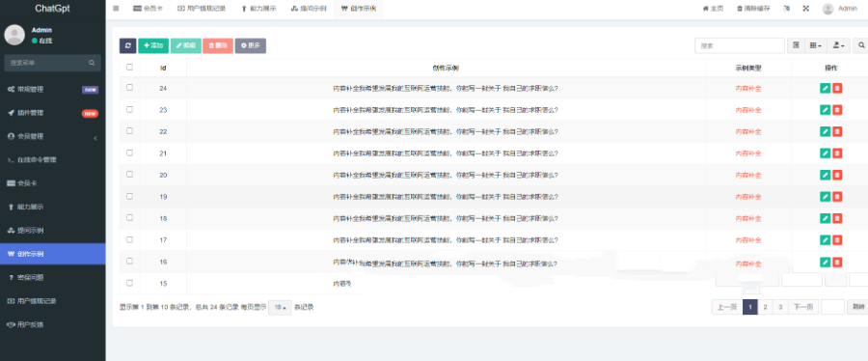868x361 pixels.
Task: Open 常规管理 in the sidebar
Action: [53, 90]
